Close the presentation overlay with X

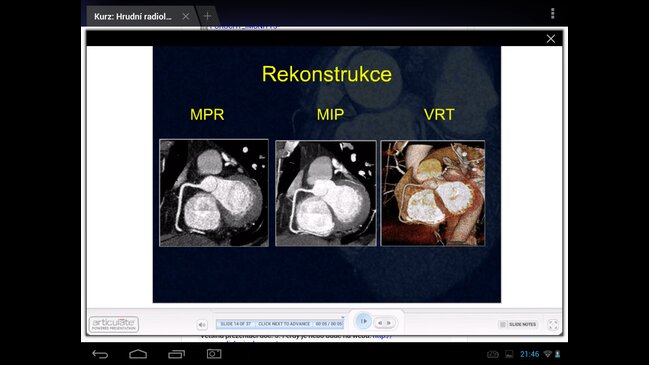pyautogui.click(x=550, y=38)
